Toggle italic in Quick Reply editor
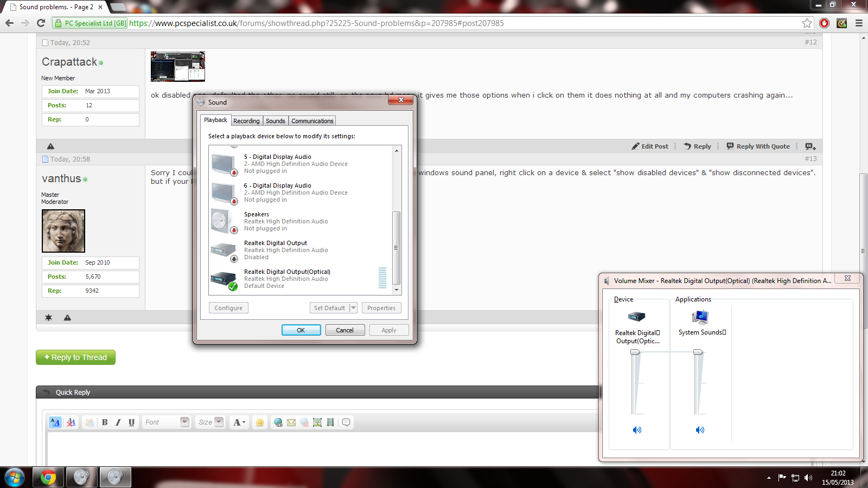The image size is (868, 488). point(118,422)
